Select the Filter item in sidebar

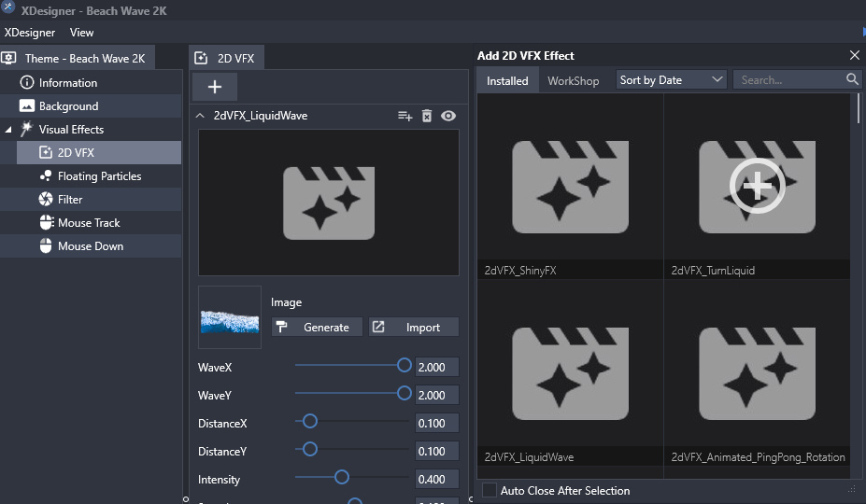tap(70, 200)
